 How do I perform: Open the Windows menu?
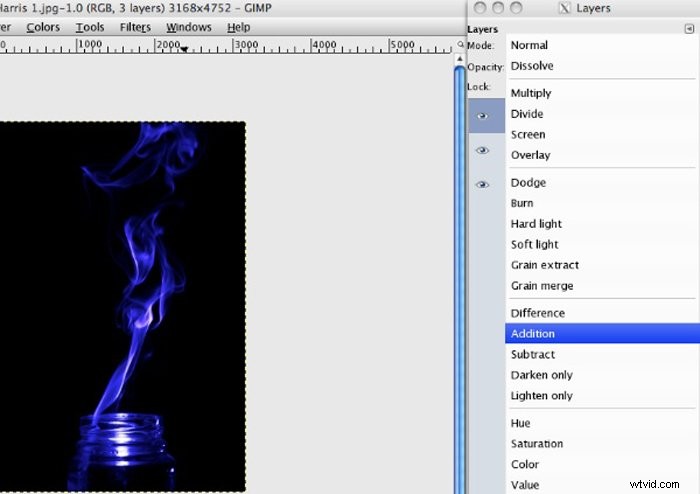pyautogui.click(x=188, y=27)
